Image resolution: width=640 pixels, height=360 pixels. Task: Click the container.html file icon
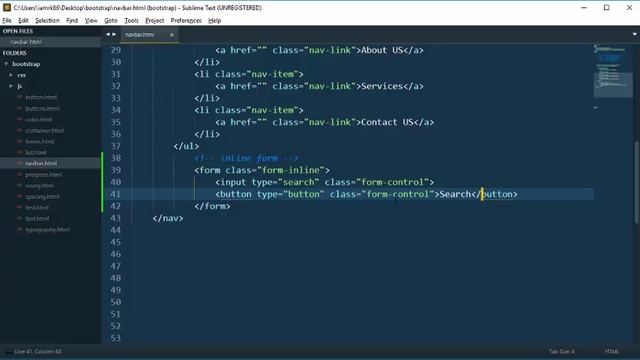click(x=19, y=131)
